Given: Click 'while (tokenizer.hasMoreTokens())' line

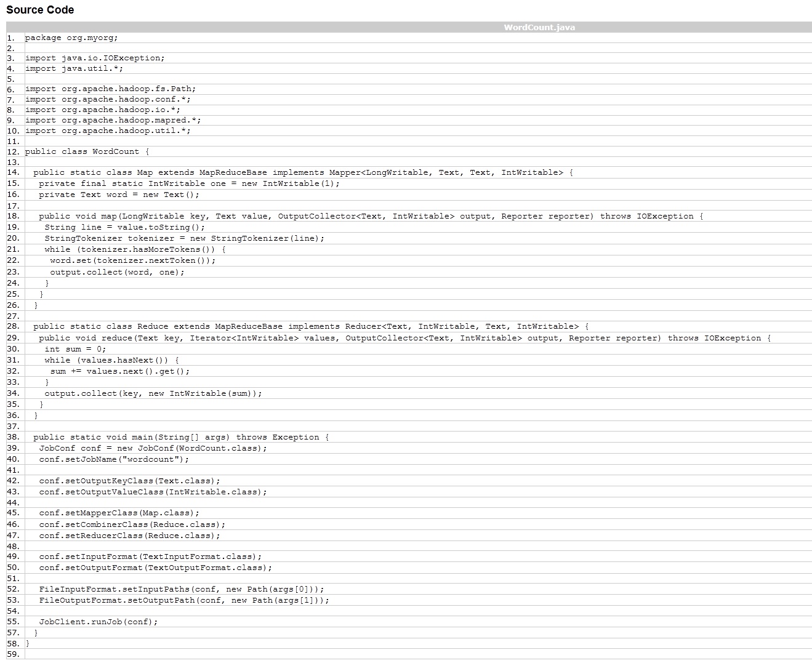Looking at the screenshot, I should point(135,249).
